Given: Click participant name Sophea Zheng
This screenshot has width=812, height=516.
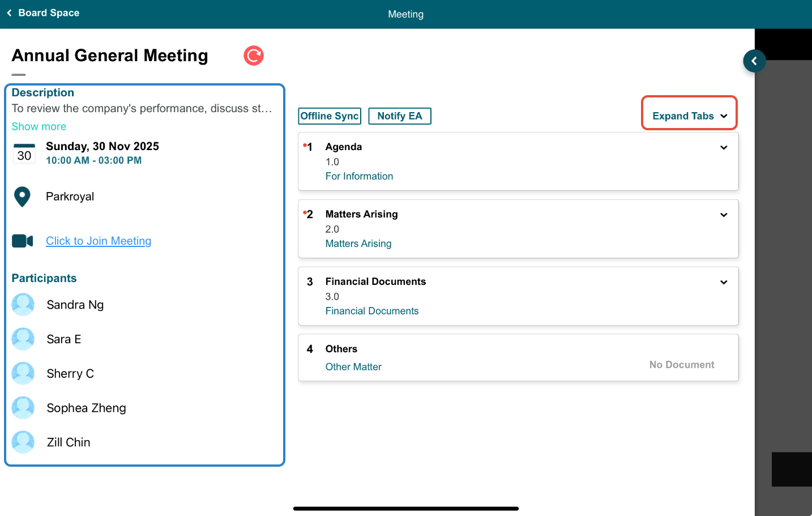Looking at the screenshot, I should coord(87,408).
